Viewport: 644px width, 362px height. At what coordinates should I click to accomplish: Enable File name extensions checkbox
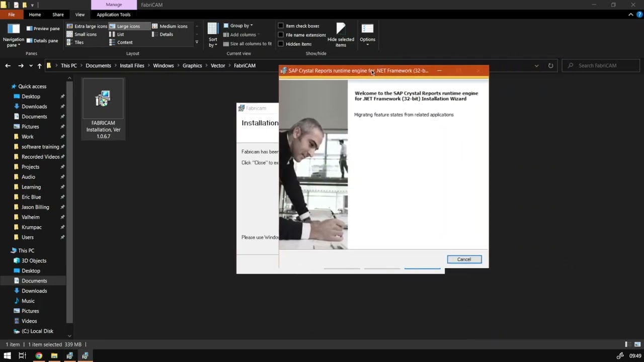tap(281, 35)
